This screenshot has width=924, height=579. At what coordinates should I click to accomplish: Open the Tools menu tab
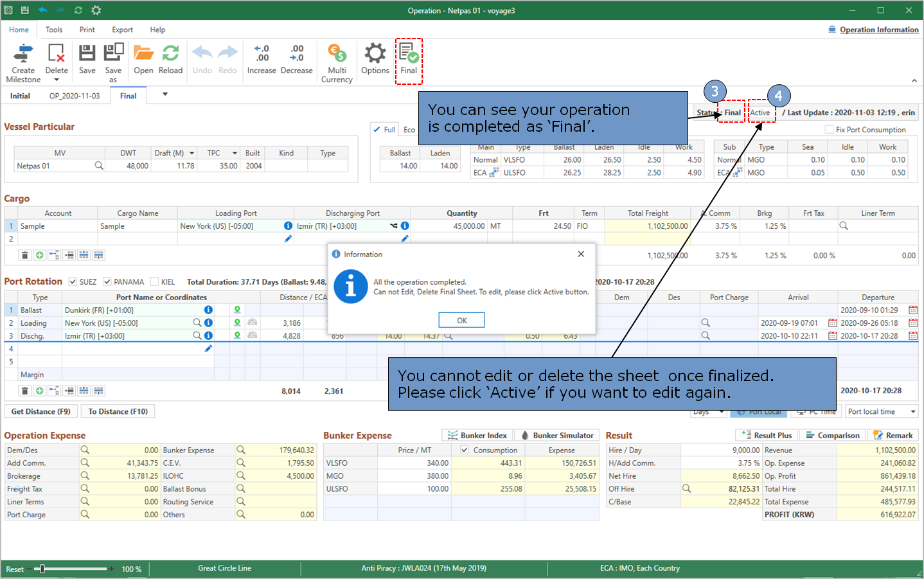54,30
